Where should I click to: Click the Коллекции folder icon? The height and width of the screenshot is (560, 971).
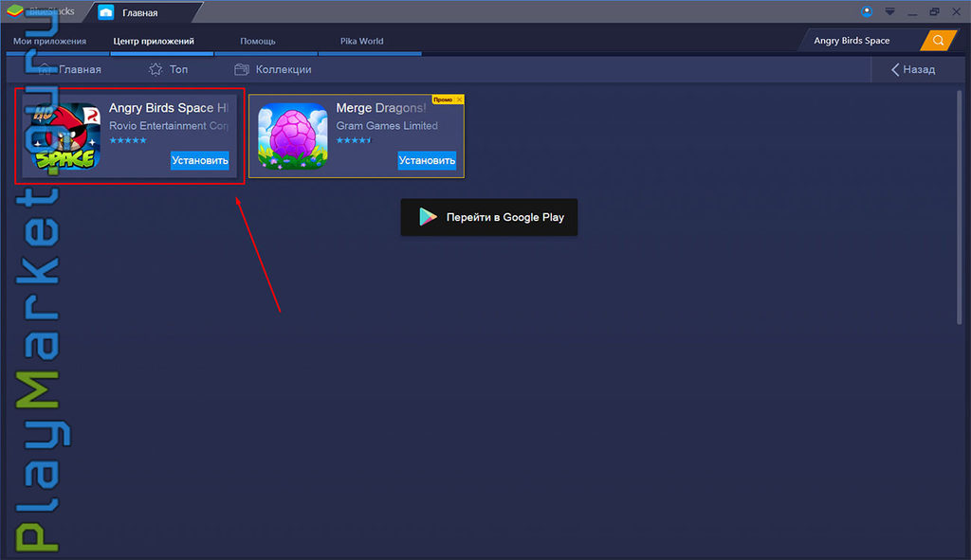242,70
